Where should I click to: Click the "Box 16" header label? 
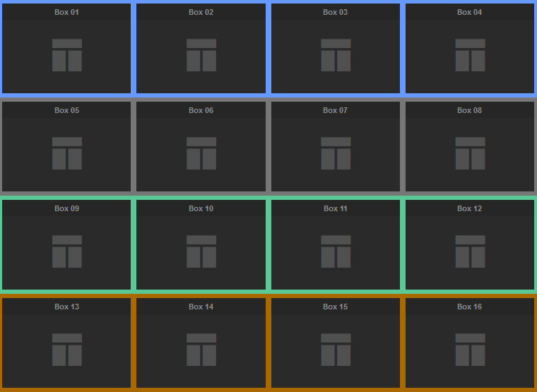click(470, 307)
